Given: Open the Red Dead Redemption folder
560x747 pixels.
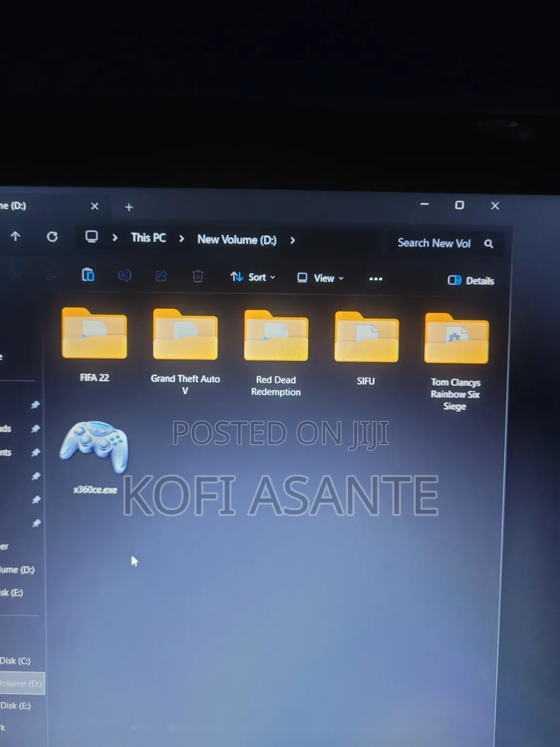Looking at the screenshot, I should point(276,353).
